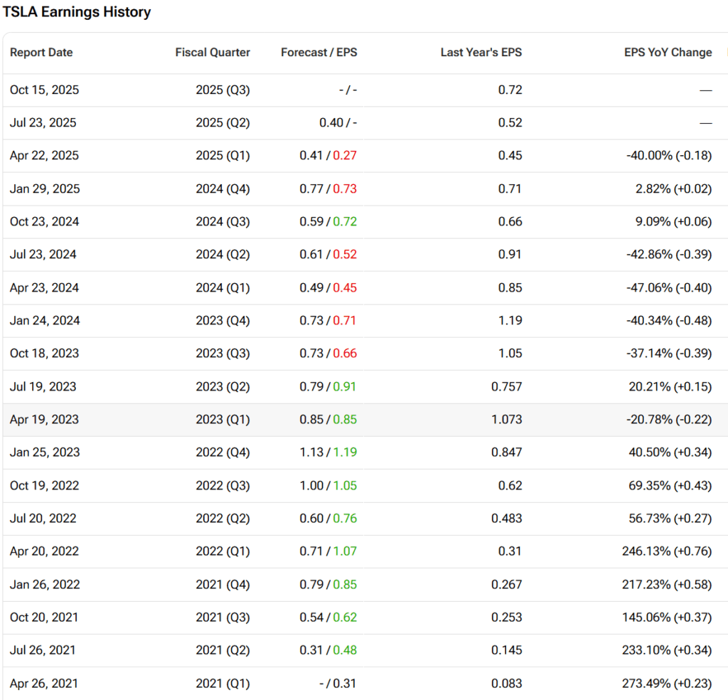Click the -40.00% (-0.18) YoY change
This screenshot has height=700, width=728.
[x=669, y=156]
